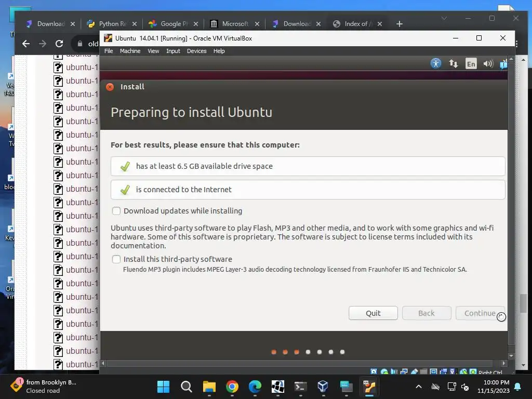
Task: Click 'is connected to the Internet' text
Action: coord(183,190)
